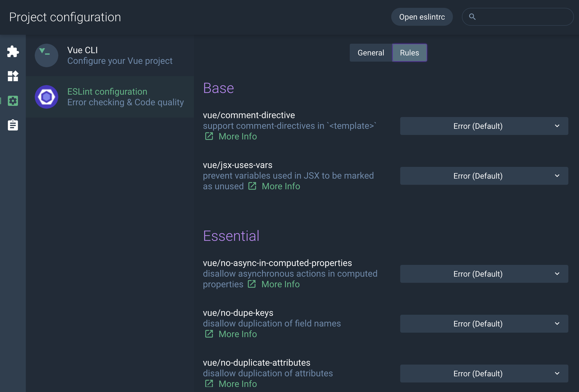Image resolution: width=579 pixels, height=392 pixels.
Task: Click the vue/no-dupe-keys rule name
Action: click(238, 313)
